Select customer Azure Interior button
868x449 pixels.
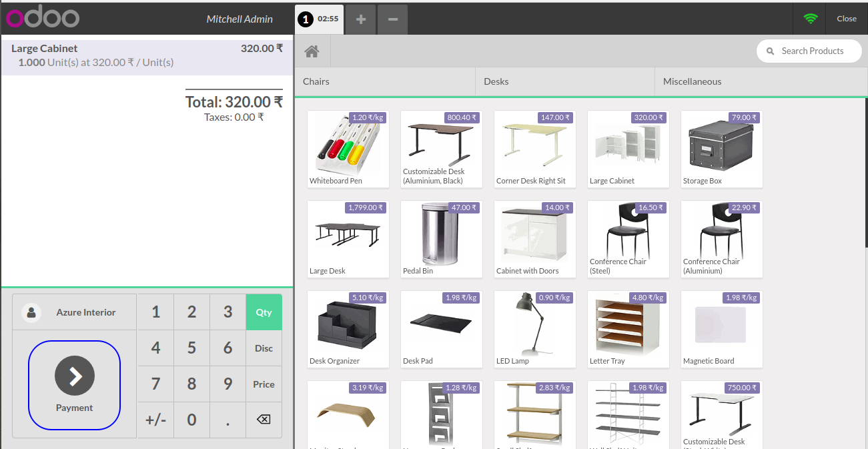[x=74, y=312]
